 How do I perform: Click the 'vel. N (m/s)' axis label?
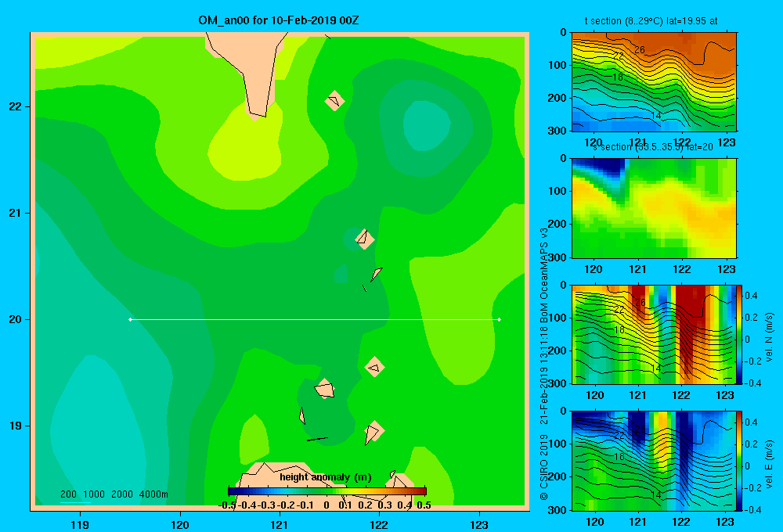pos(770,337)
